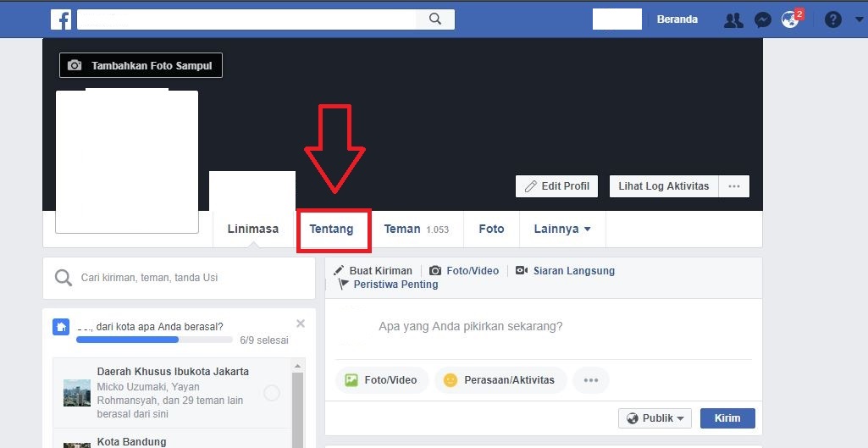Select the Daerah Khusus Ibukota Jakarta radio button
Viewport: 868px width, 448px height.
coord(272,393)
